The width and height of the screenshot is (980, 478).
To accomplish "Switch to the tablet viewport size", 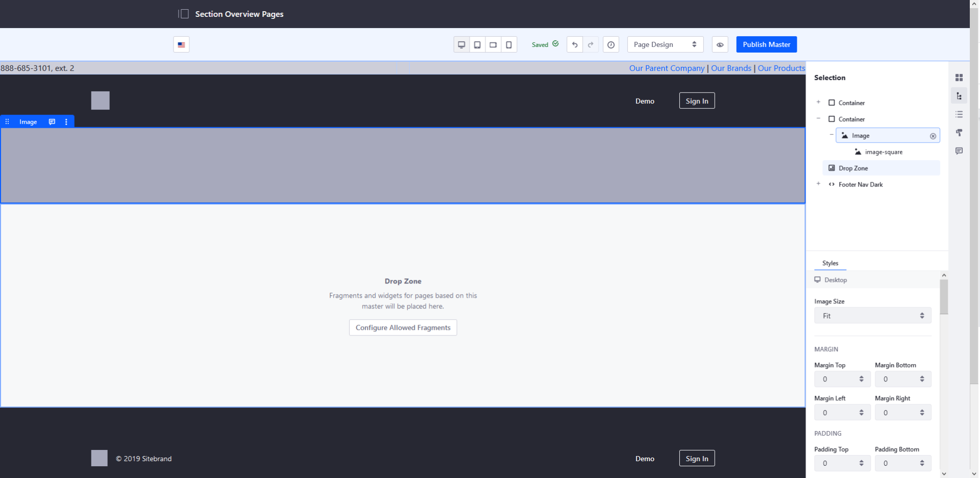I will click(477, 45).
